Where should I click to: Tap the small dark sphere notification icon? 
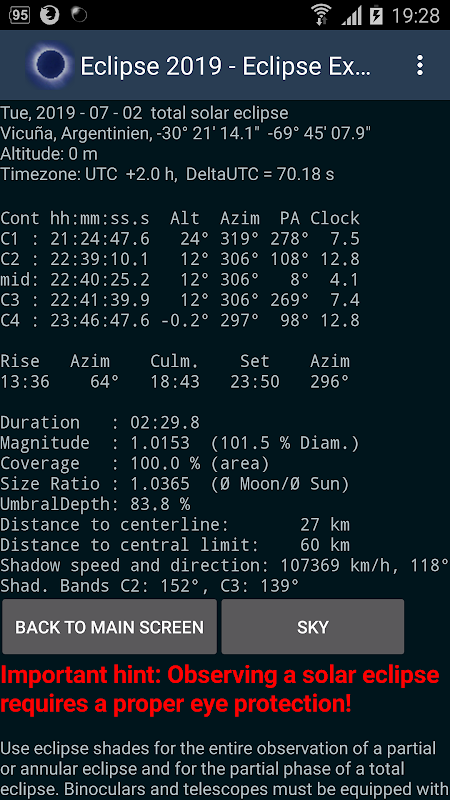point(79,15)
